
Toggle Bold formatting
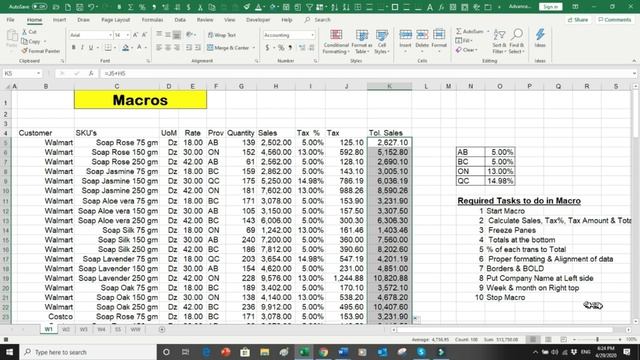coord(73,48)
